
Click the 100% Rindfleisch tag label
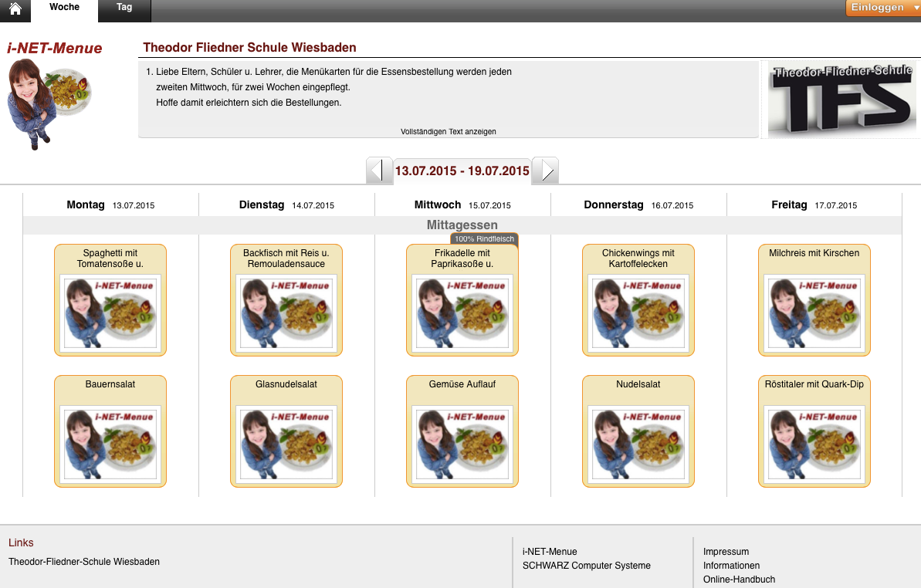pyautogui.click(x=484, y=239)
